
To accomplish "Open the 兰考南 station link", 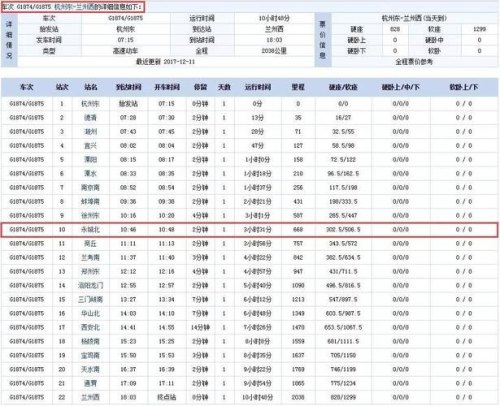I will click(90, 258).
